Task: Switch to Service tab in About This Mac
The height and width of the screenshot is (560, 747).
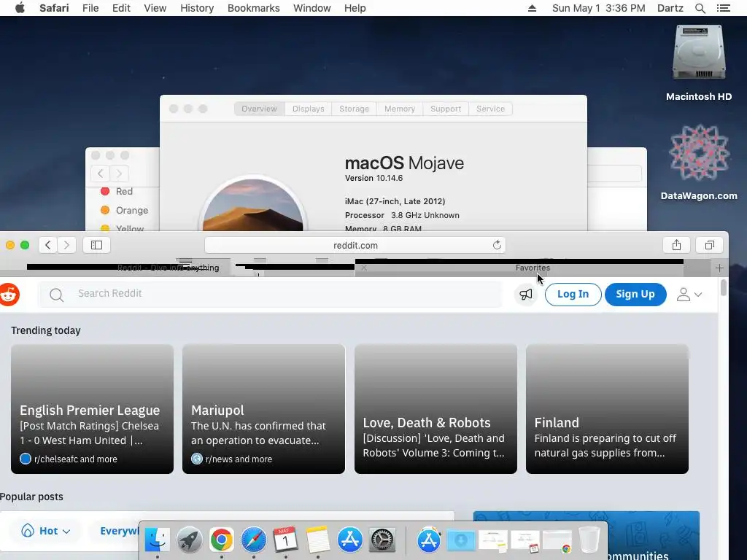Action: 490,109
